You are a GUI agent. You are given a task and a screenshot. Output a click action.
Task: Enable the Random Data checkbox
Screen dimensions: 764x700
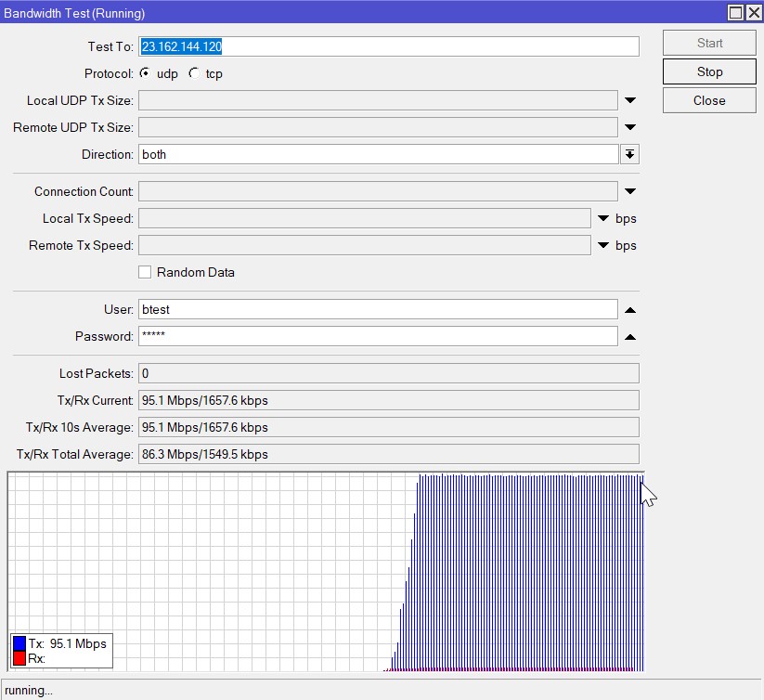pos(145,272)
